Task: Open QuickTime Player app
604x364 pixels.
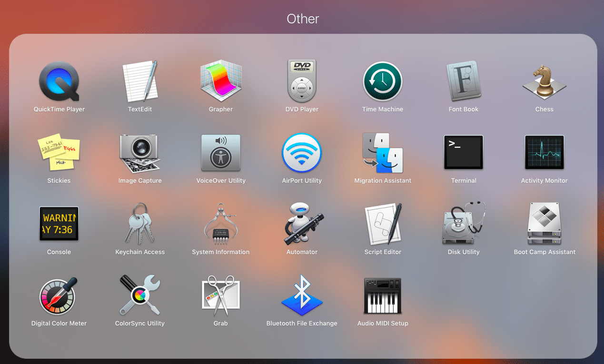Action: pos(59,82)
